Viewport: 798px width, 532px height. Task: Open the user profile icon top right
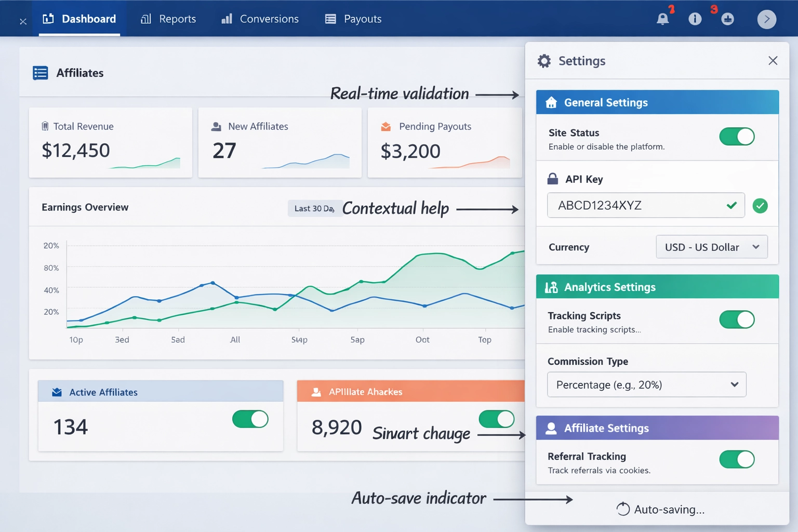tap(727, 19)
